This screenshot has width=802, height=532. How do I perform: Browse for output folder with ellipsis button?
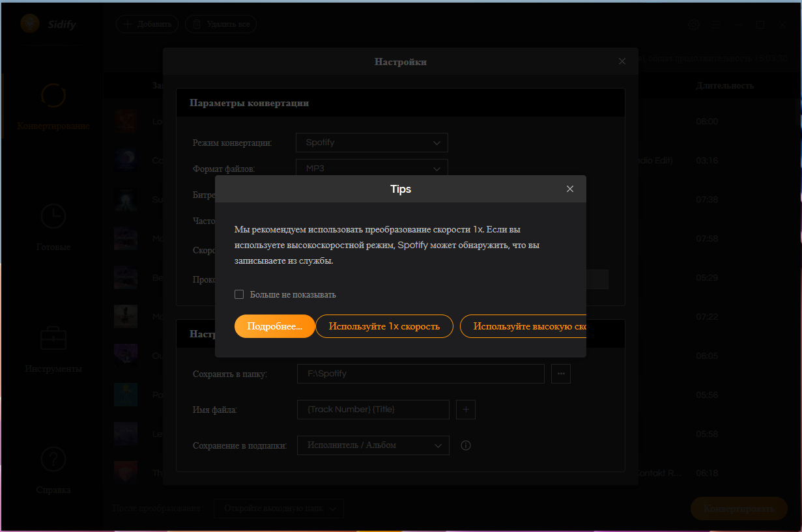coord(561,374)
